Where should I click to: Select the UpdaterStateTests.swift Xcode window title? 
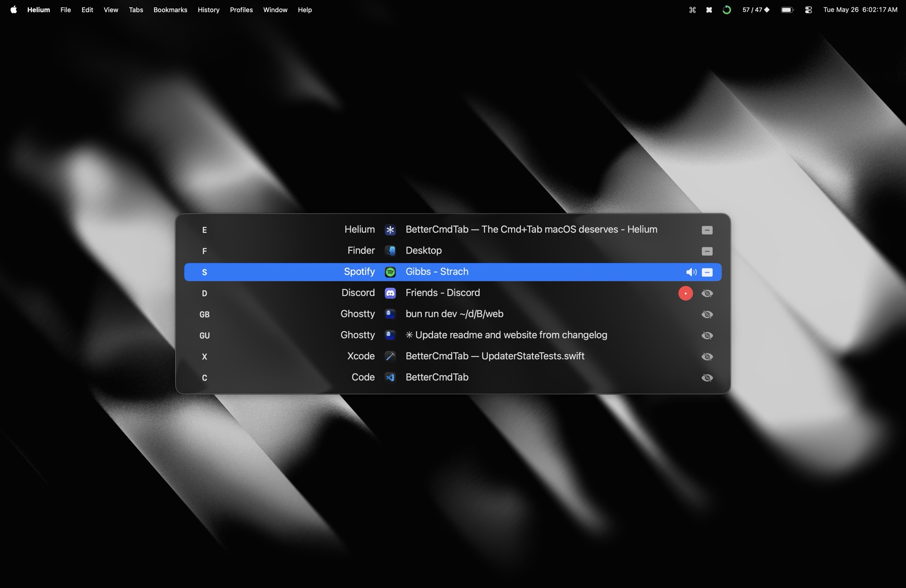[x=495, y=356]
